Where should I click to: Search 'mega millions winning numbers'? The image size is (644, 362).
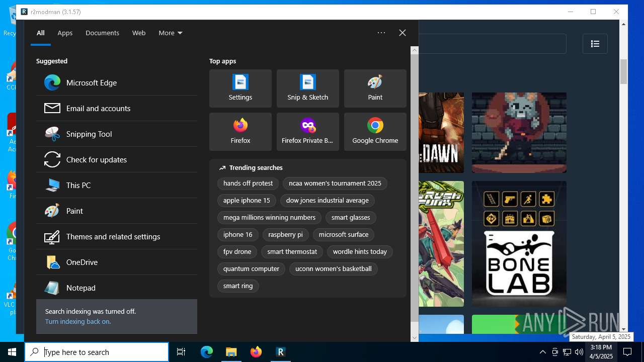click(x=269, y=217)
